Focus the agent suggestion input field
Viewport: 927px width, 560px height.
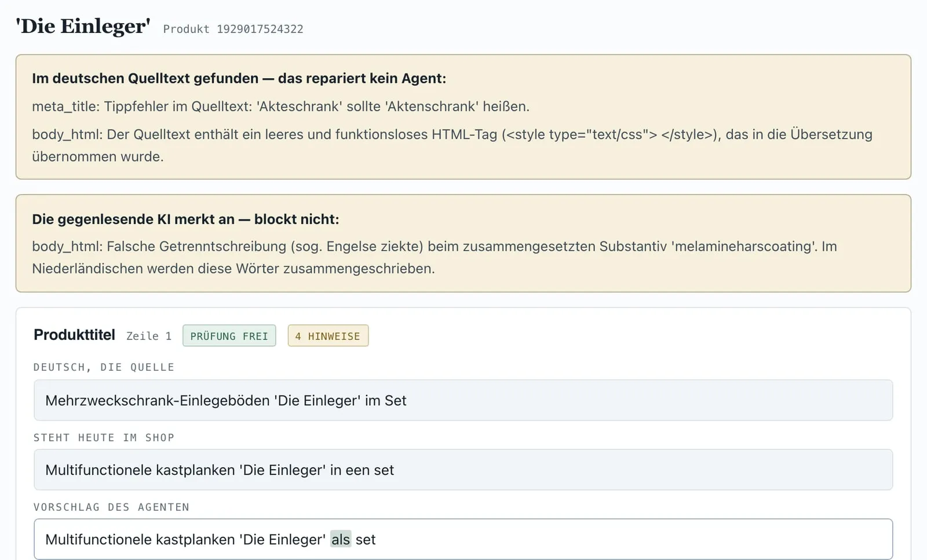tap(463, 539)
